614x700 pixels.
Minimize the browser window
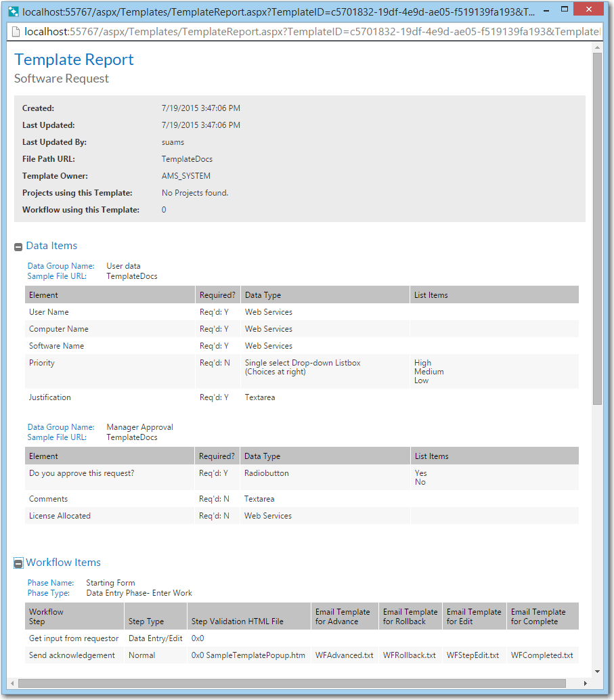tap(546, 10)
